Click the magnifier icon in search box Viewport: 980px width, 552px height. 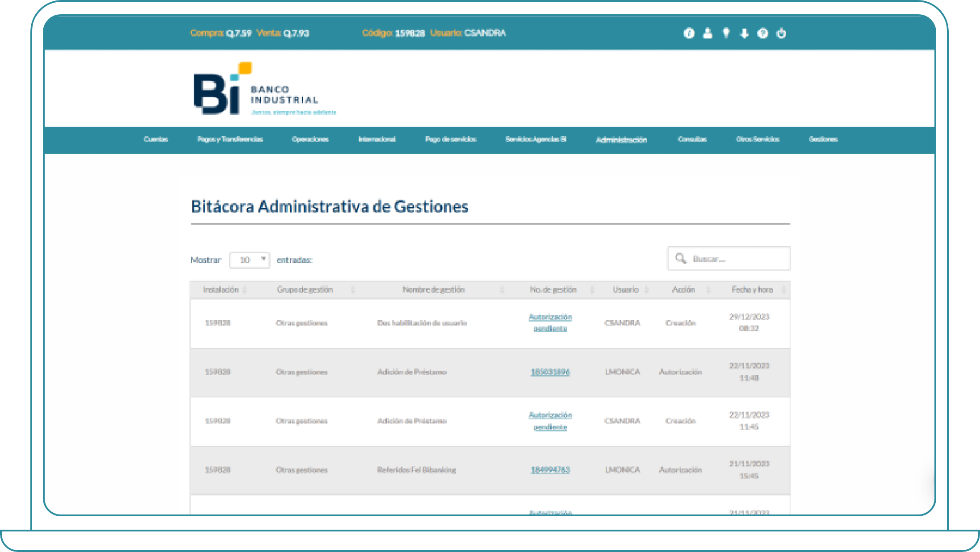(x=681, y=258)
